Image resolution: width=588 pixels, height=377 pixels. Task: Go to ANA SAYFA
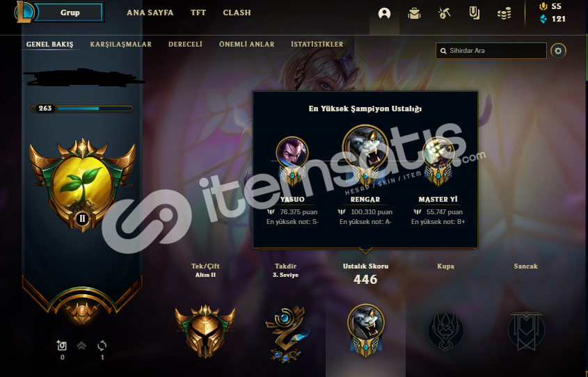pos(150,13)
